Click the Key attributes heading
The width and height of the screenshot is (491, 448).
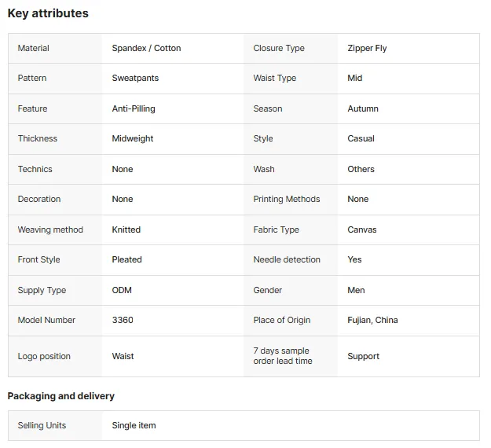pyautogui.click(x=48, y=13)
